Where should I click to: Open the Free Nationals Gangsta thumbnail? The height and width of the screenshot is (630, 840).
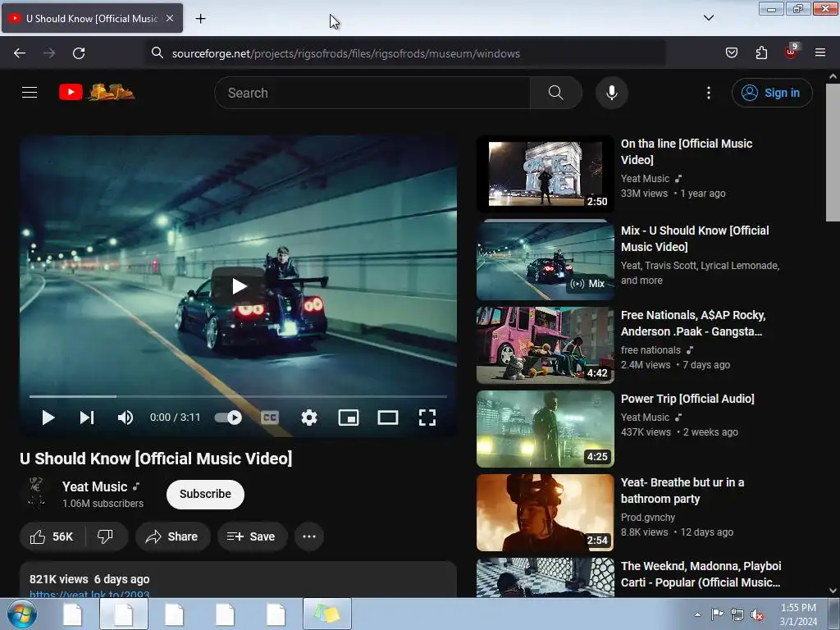[x=545, y=345]
